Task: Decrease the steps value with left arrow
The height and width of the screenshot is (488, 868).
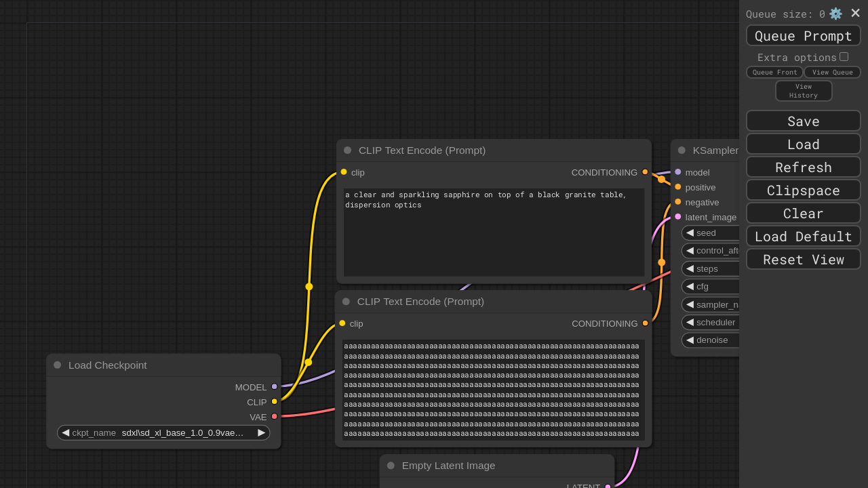Action: (690, 268)
